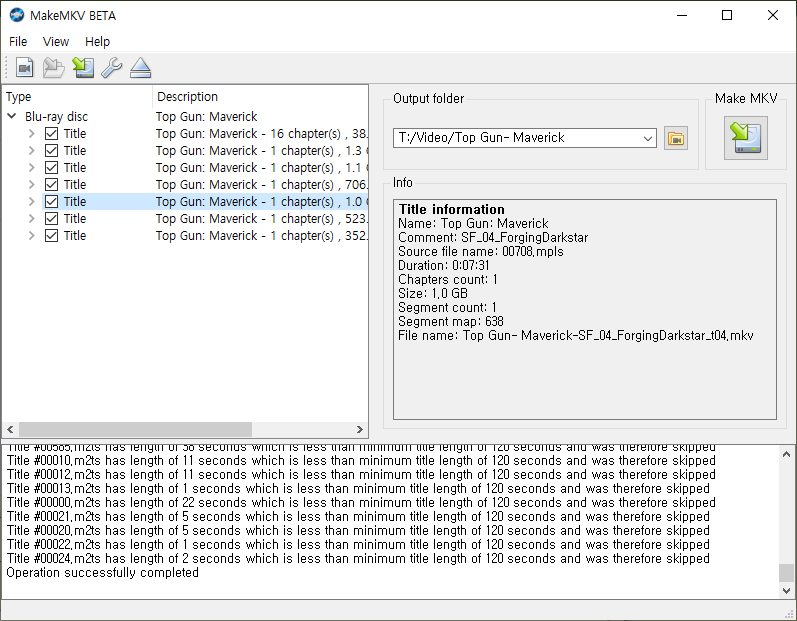The width and height of the screenshot is (797, 621).
Task: Open the output folder dropdown arrow
Action: tap(648, 138)
